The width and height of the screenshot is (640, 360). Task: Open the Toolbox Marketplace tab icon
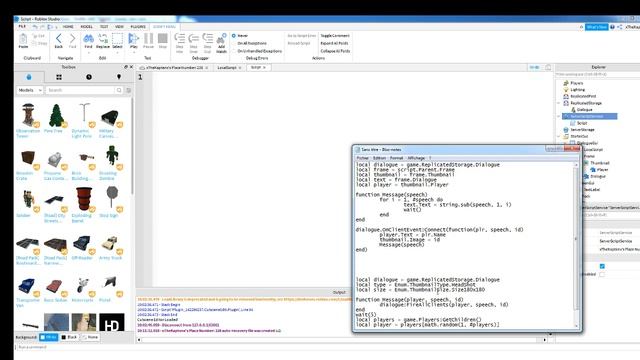pyautogui.click(x=29, y=77)
